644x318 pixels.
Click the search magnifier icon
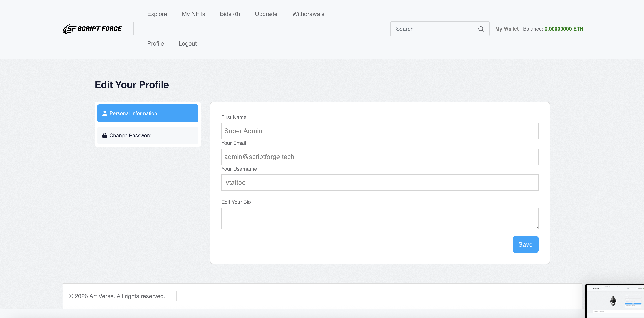click(481, 29)
